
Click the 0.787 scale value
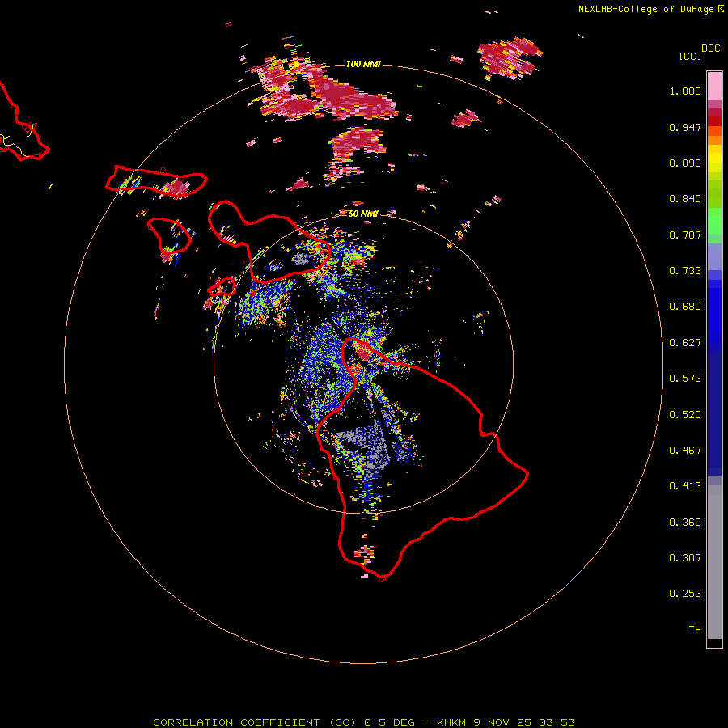point(685,235)
